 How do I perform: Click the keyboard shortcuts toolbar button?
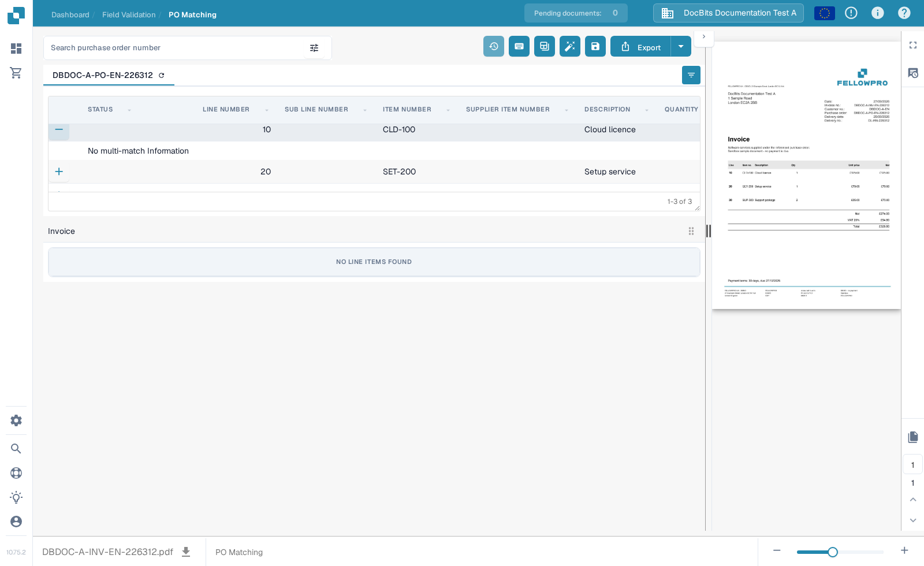519,46
